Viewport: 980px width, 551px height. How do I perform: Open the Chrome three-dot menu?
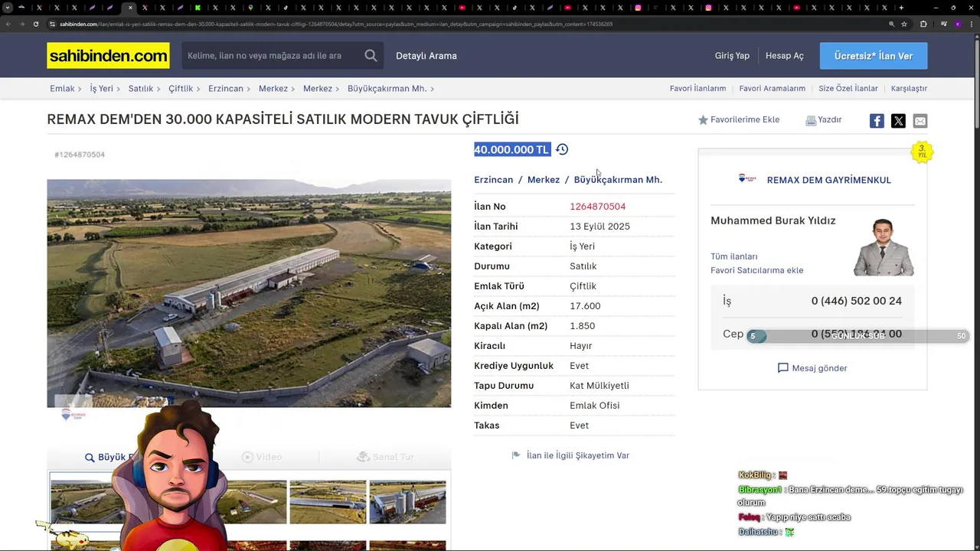(x=971, y=24)
